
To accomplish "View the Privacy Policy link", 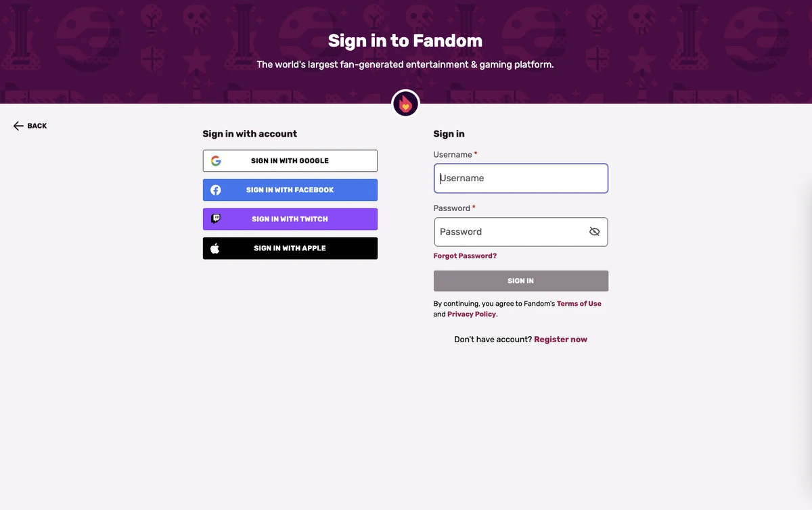I will pyautogui.click(x=472, y=315).
